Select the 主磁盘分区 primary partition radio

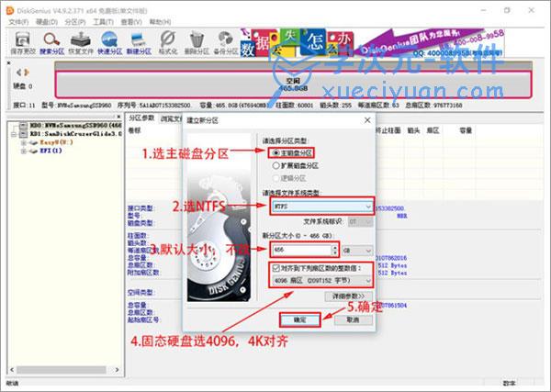tap(275, 153)
